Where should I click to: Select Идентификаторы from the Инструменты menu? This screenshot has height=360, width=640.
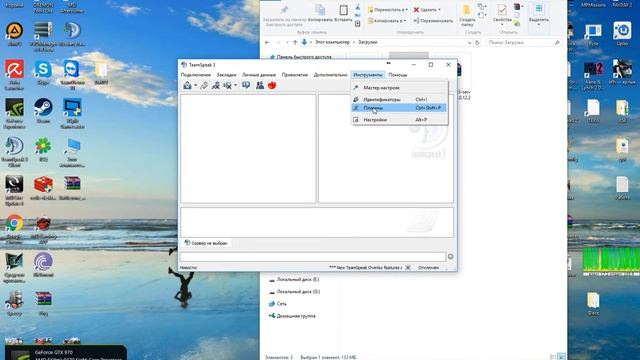pos(400,99)
